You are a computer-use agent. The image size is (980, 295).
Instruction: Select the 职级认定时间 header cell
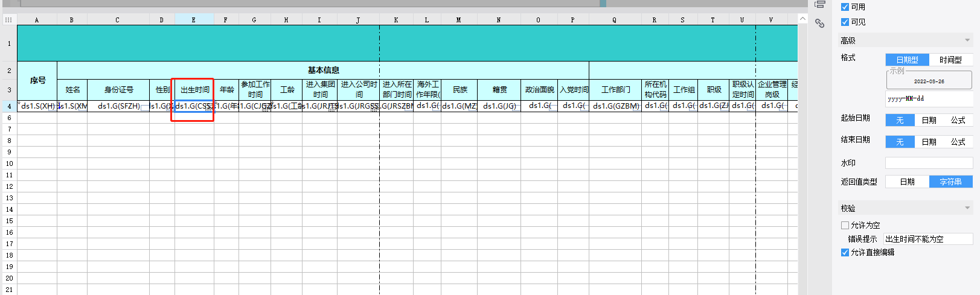pyautogui.click(x=743, y=90)
